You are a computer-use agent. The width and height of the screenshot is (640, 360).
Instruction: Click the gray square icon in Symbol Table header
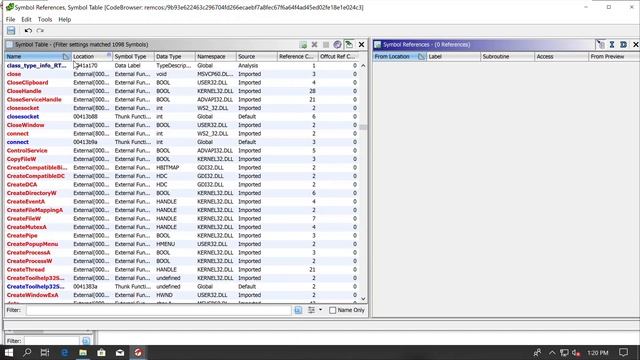326,44
